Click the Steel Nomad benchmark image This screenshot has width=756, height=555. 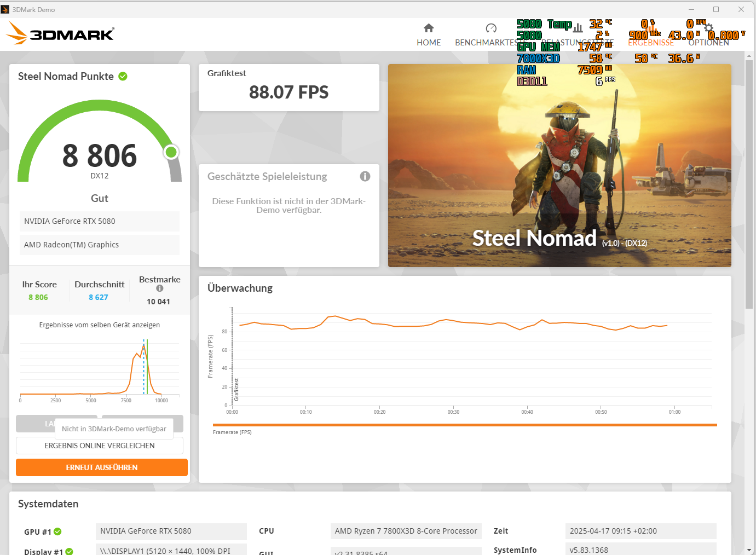[559, 165]
